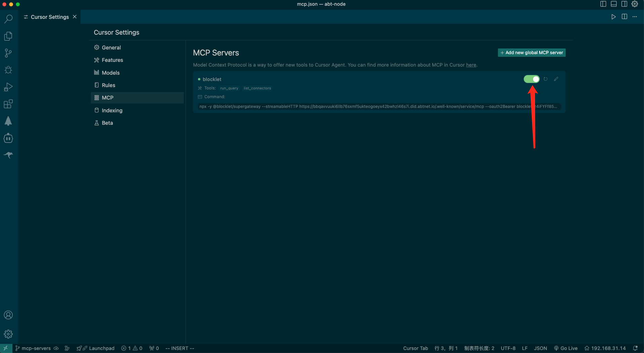Select the Models settings section

point(111,73)
